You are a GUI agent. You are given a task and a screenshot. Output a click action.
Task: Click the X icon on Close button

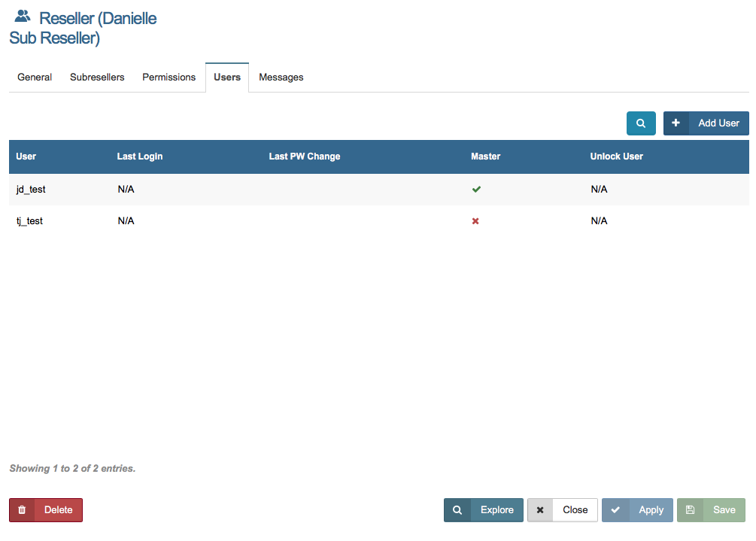click(540, 510)
